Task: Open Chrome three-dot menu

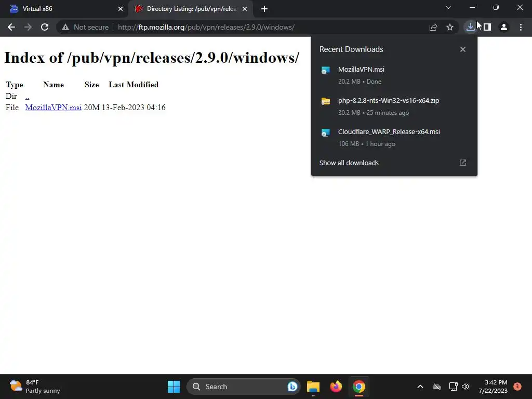Action: (x=521, y=27)
